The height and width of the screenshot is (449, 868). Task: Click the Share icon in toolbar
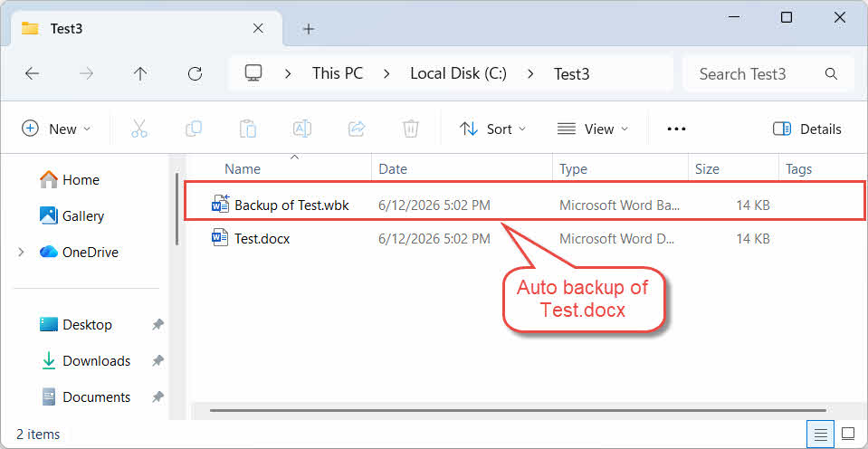tap(356, 129)
